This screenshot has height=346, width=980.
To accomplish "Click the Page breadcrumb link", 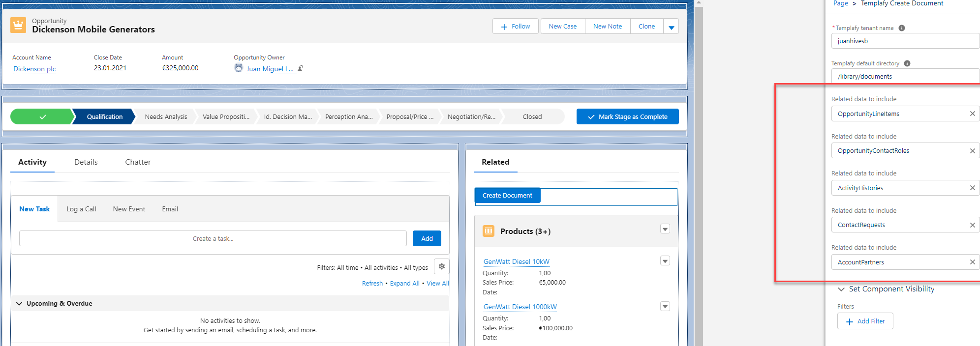I will (841, 3).
